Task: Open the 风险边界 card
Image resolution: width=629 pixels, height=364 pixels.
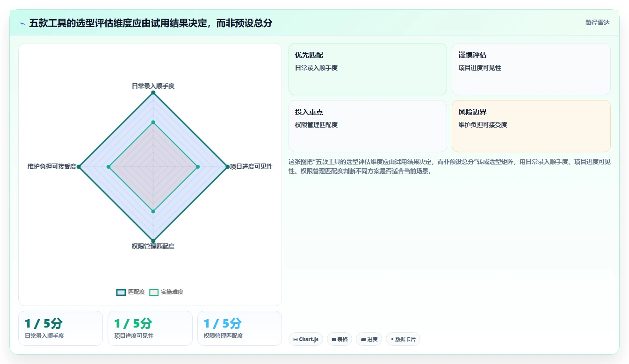Action: pyautogui.click(x=531, y=126)
